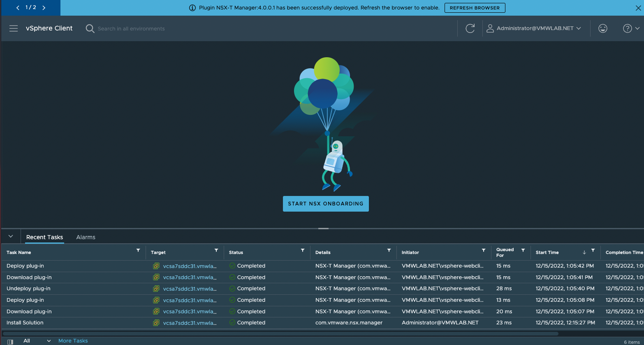Click the Details column filter icon
Screen dimensions: 644x345
[389, 250]
